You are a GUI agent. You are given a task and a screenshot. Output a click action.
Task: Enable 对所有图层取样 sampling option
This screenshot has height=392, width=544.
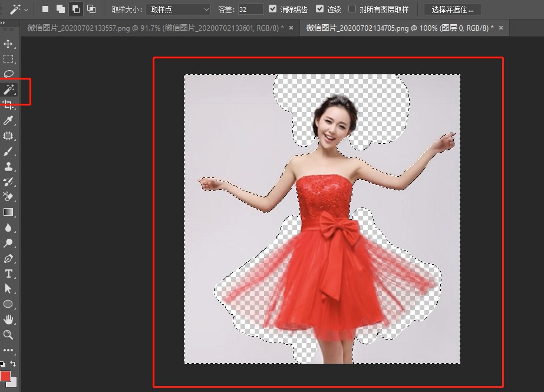tap(351, 8)
